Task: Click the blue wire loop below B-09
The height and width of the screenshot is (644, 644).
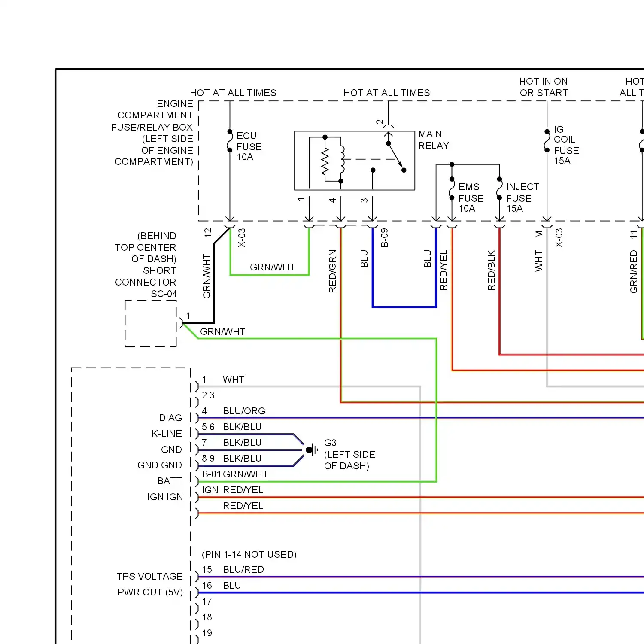Action: click(x=404, y=307)
